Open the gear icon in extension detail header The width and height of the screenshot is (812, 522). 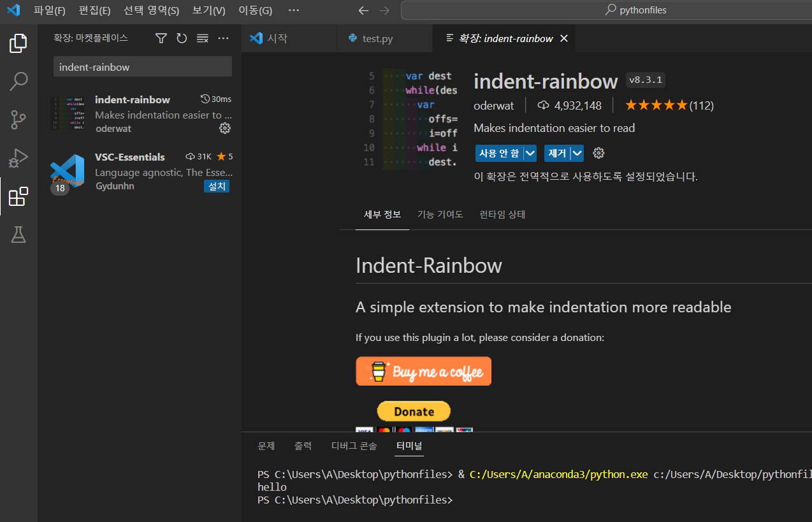(x=598, y=153)
